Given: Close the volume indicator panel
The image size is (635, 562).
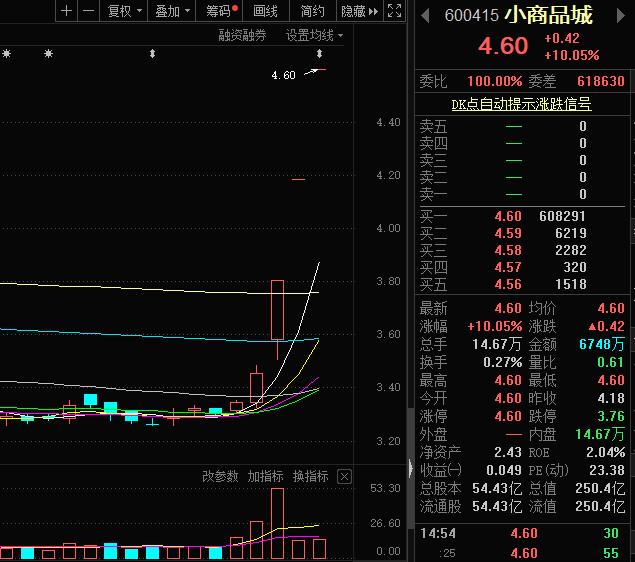Looking at the screenshot, I should (x=344, y=477).
